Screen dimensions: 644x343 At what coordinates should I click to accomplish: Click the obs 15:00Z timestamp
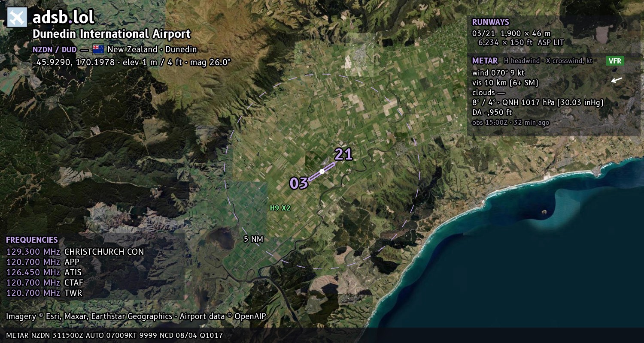click(510, 122)
